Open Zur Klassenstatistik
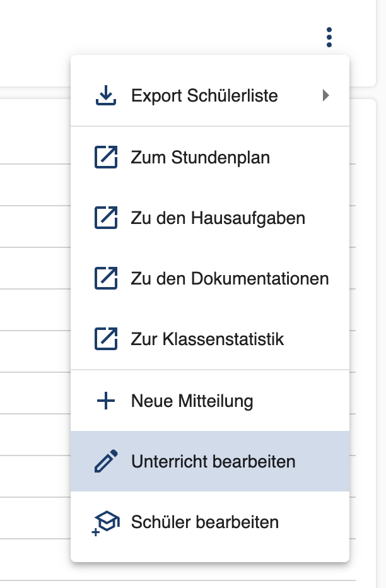 coord(208,339)
